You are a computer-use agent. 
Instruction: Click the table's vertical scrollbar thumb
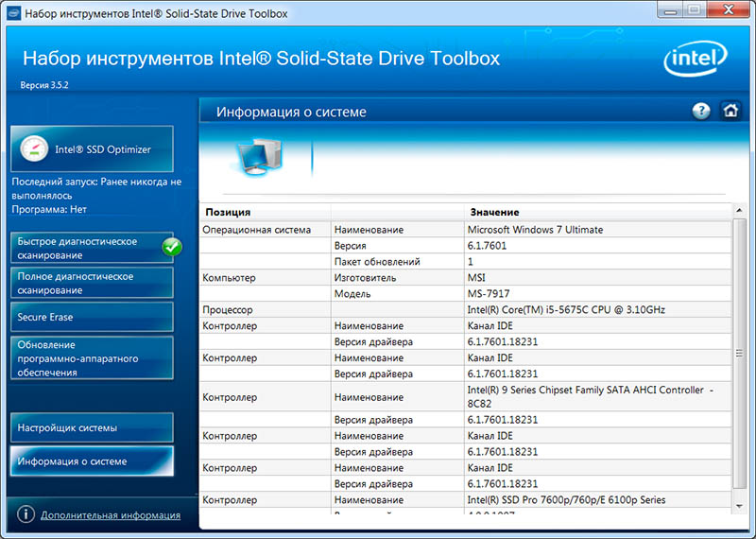[x=739, y=354]
